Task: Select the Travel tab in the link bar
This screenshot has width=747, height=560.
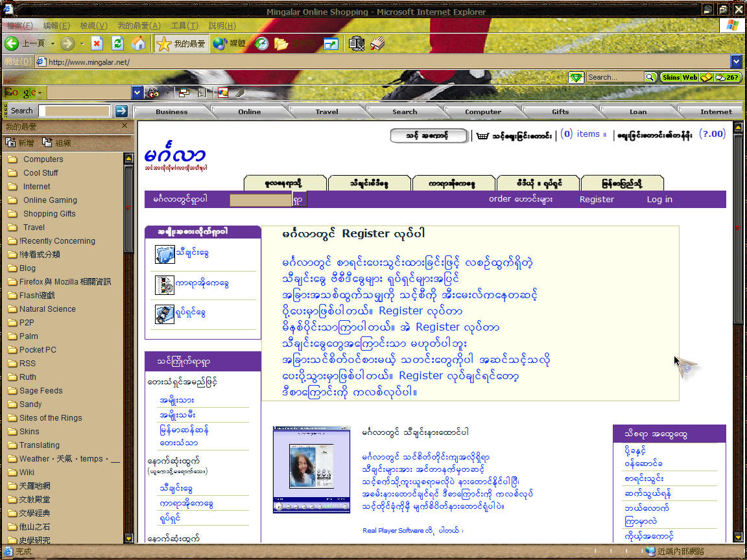Action: [x=327, y=111]
